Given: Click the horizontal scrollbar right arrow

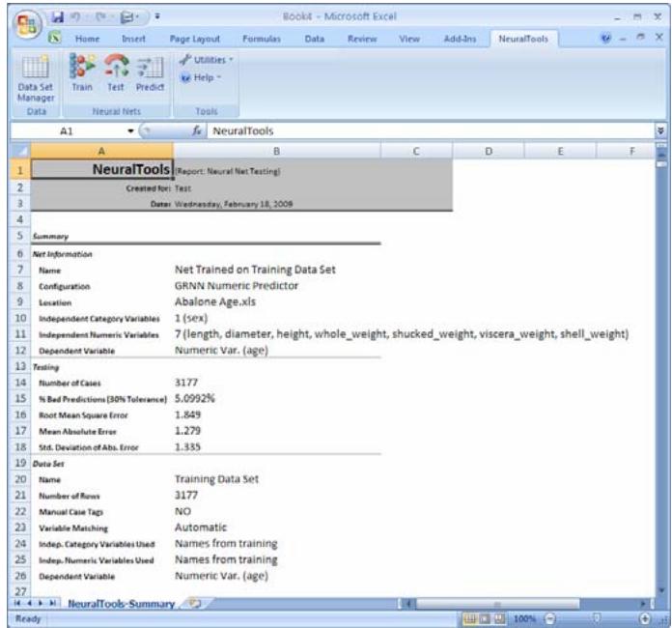Looking at the screenshot, I should click(643, 604).
